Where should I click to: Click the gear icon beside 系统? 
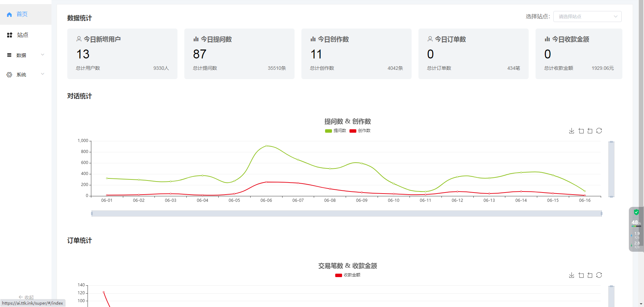(x=9, y=75)
